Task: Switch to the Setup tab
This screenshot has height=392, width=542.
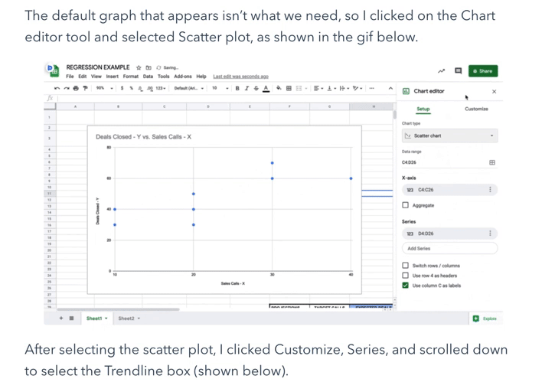Action: (423, 109)
